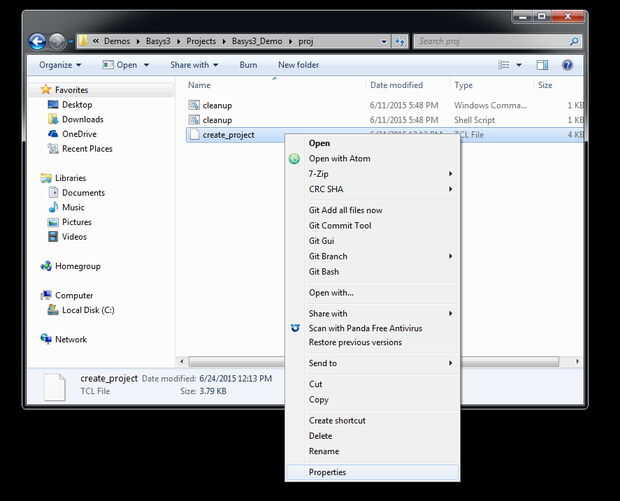Select Libraries in the navigation pane
620x501 pixels.
click(x=71, y=178)
